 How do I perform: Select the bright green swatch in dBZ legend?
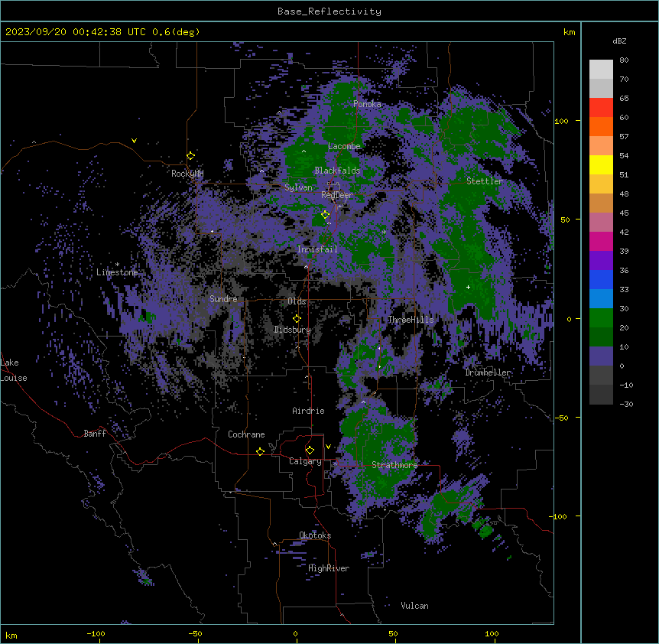pyautogui.click(x=601, y=318)
